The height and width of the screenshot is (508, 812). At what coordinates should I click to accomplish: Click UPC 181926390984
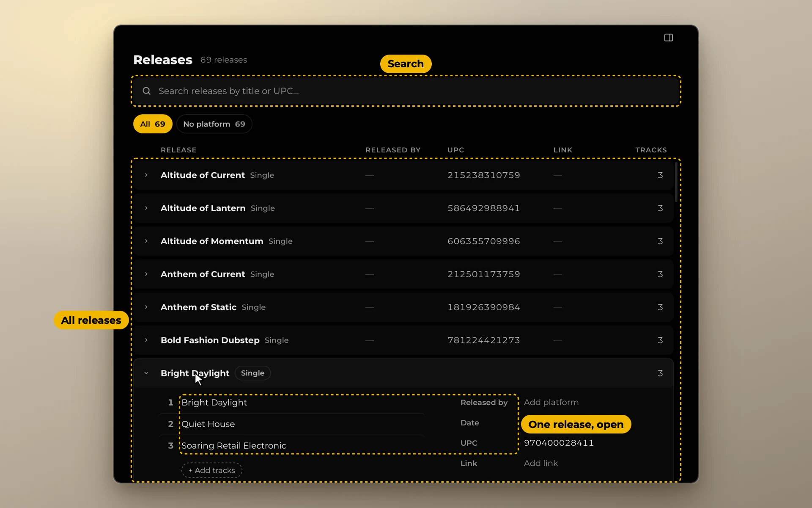pyautogui.click(x=484, y=307)
